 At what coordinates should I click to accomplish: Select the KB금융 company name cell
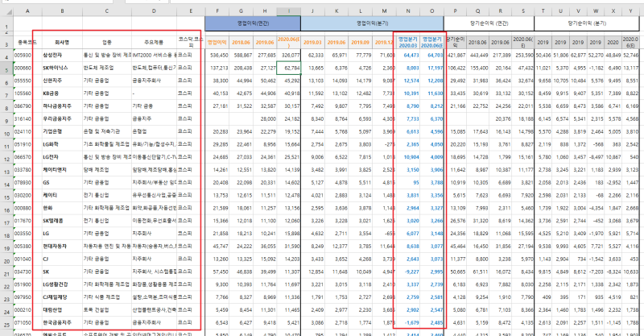click(62, 93)
